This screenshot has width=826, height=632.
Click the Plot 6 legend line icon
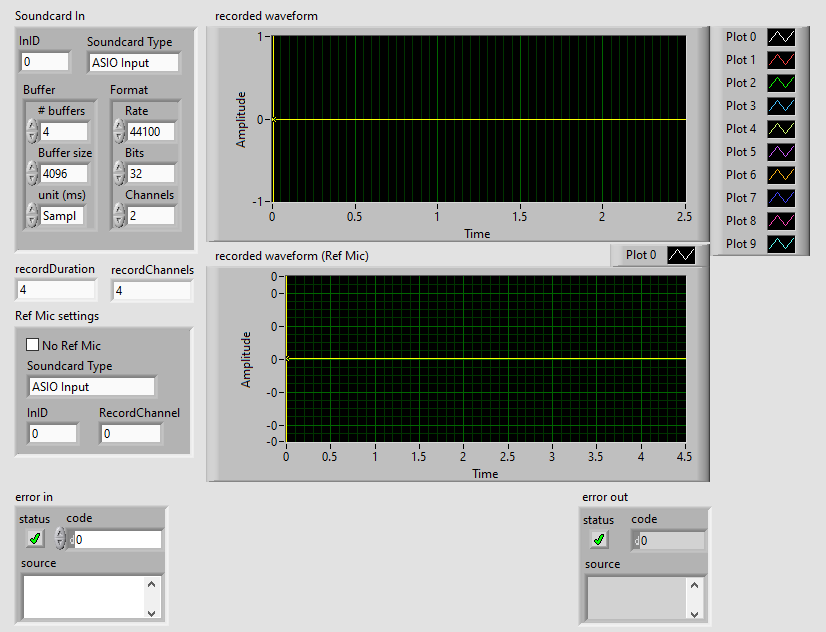(x=781, y=175)
